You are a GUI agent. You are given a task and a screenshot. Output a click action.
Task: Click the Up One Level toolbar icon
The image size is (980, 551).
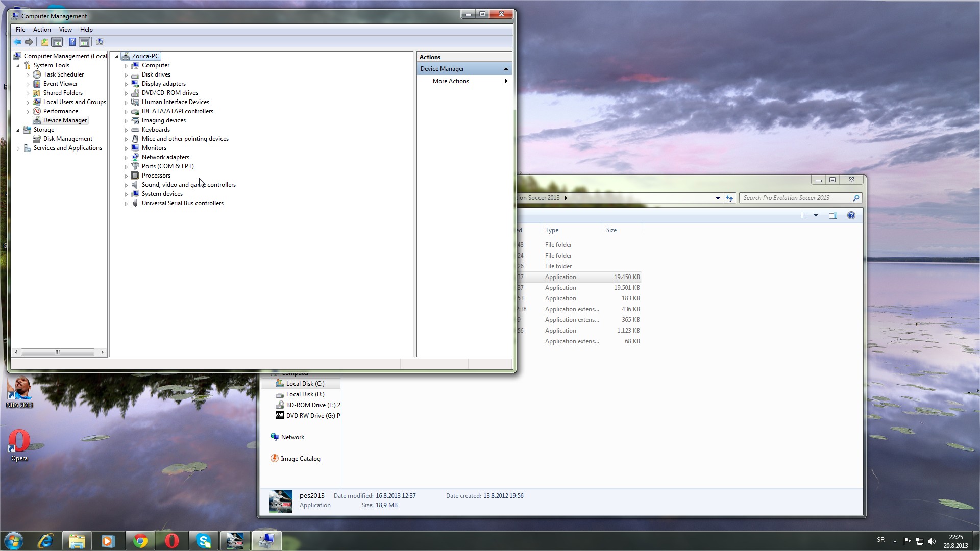[x=45, y=42]
